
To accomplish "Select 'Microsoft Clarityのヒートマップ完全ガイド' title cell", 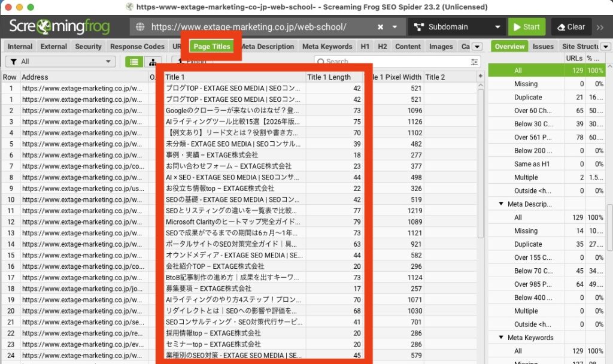I will (234, 222).
